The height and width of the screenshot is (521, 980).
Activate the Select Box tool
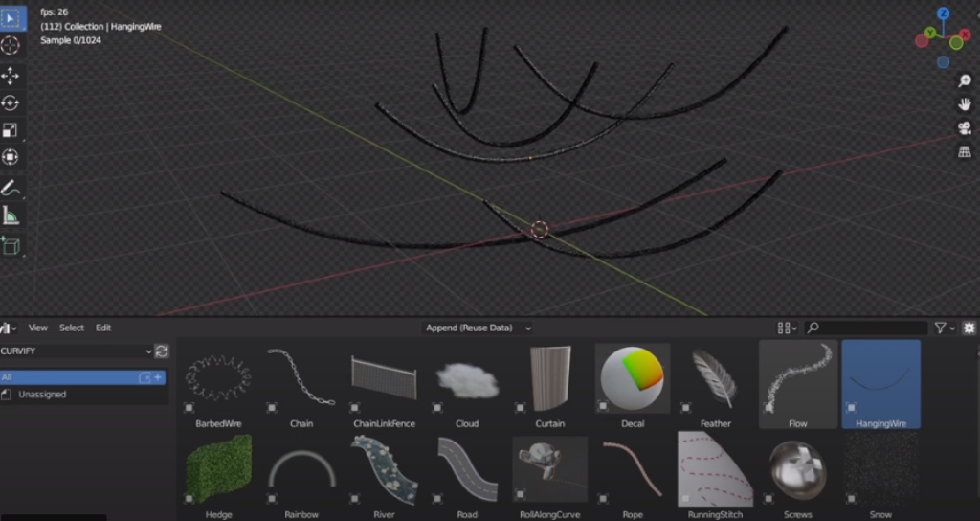(x=11, y=18)
